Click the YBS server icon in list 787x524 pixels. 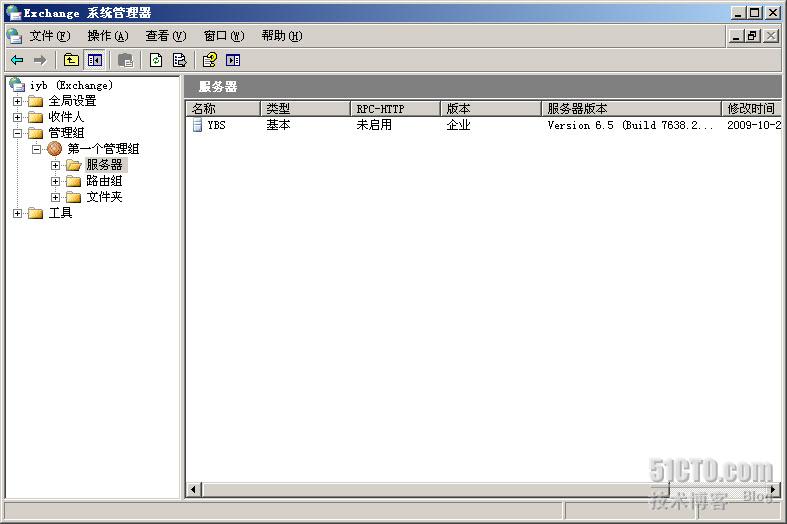[x=198, y=125]
